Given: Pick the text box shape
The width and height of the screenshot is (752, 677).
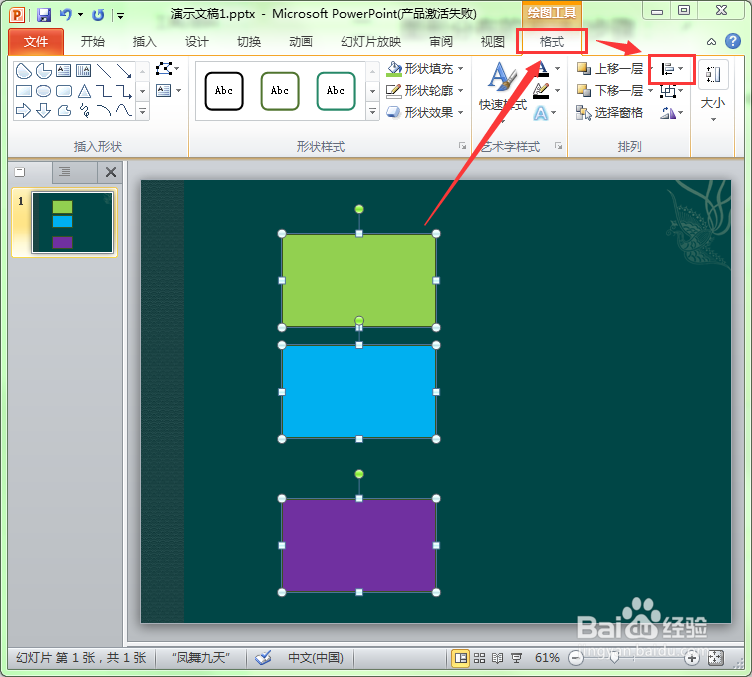Looking at the screenshot, I should point(63,71).
